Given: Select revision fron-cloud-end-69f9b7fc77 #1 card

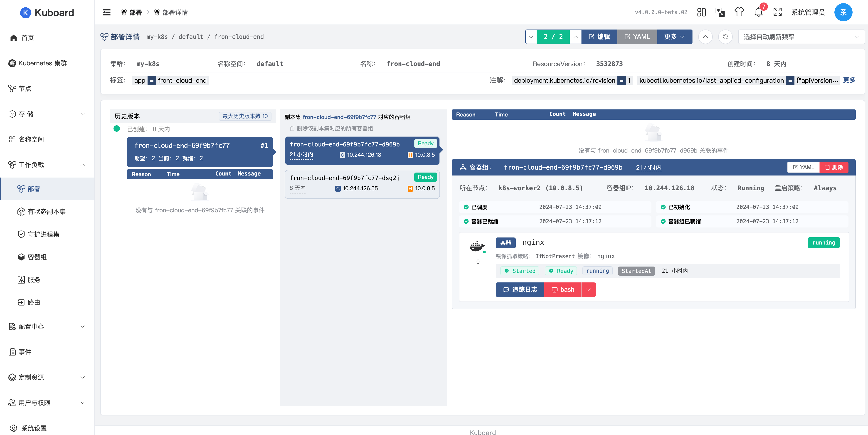Looking at the screenshot, I should [x=200, y=152].
